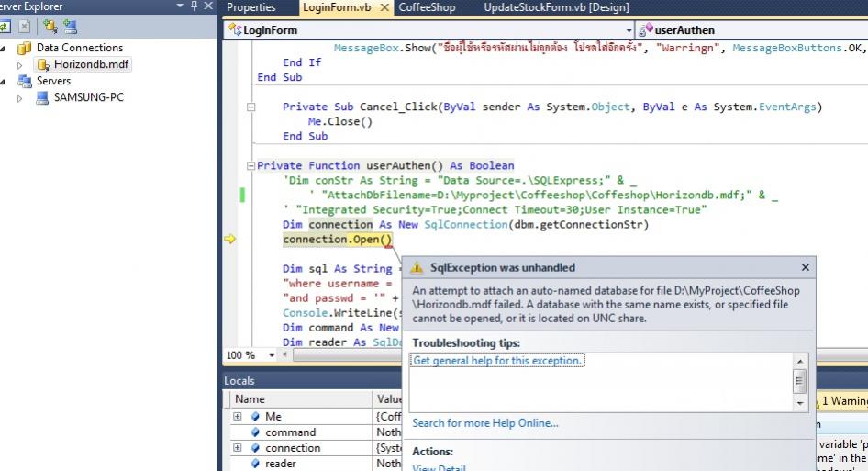Open the Server Explorer window position menu arrow
This screenshot has height=471, width=868.
(x=180, y=6)
